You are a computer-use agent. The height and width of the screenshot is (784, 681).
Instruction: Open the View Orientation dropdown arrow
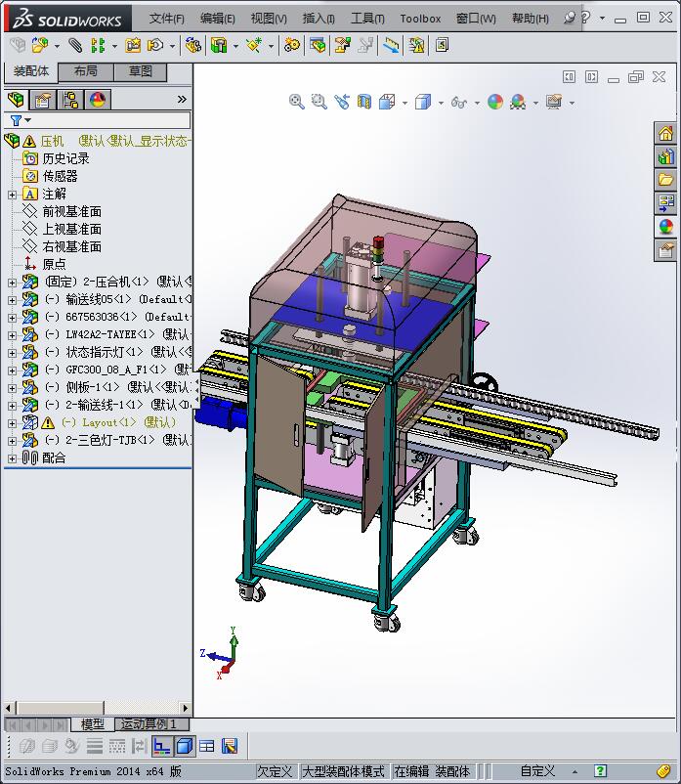pos(404,103)
